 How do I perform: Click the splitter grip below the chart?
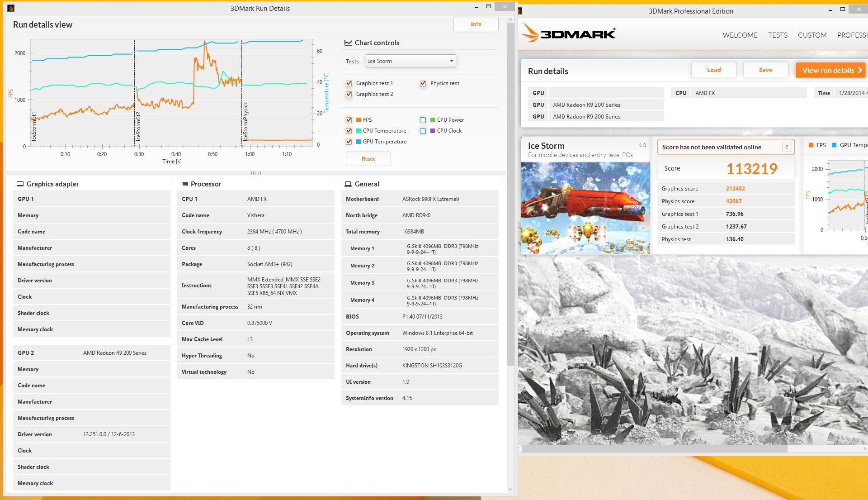pyautogui.click(x=256, y=173)
